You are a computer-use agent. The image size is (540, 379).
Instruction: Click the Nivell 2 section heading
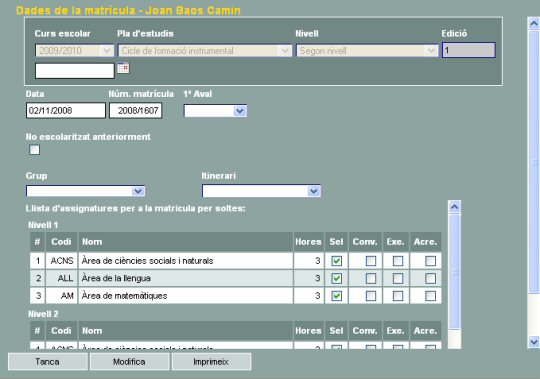click(43, 314)
